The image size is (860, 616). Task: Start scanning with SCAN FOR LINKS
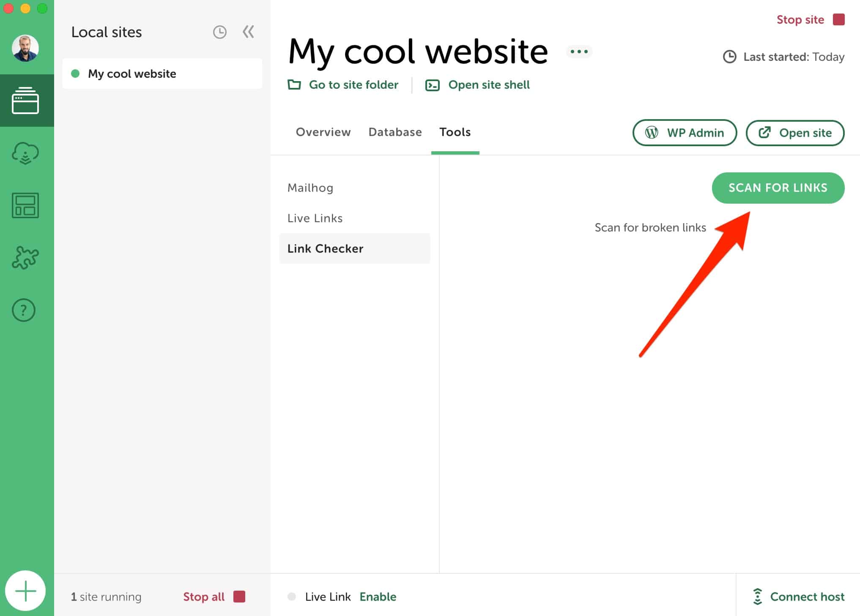pyautogui.click(x=778, y=188)
